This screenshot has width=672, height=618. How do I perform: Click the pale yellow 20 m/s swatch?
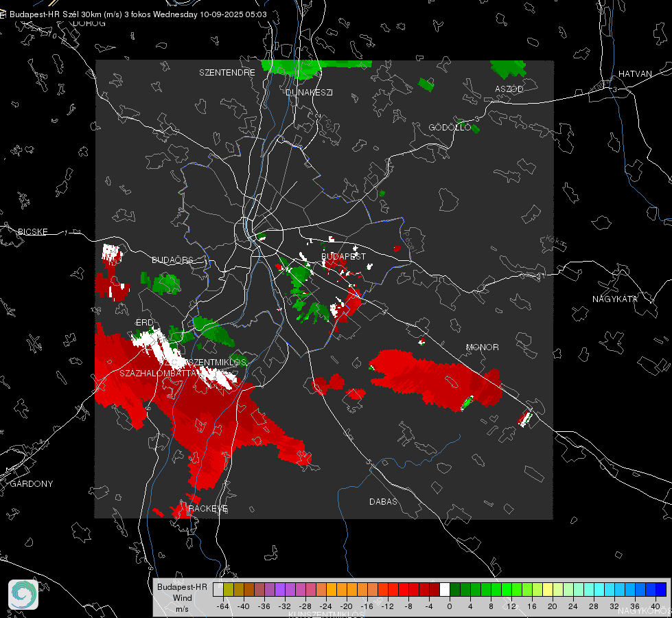coord(548,590)
